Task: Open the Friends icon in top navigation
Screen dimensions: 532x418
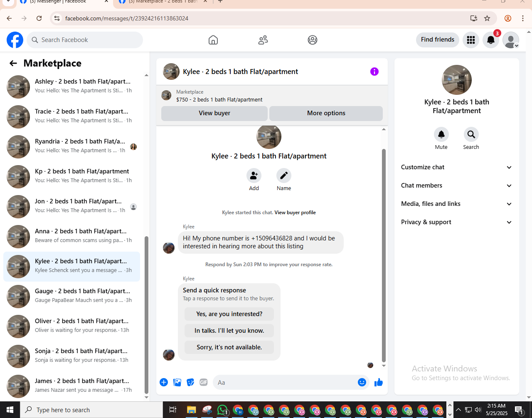Action: [263, 40]
